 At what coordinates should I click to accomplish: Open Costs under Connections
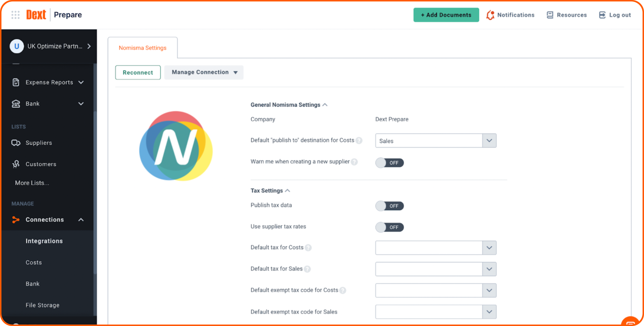point(34,262)
